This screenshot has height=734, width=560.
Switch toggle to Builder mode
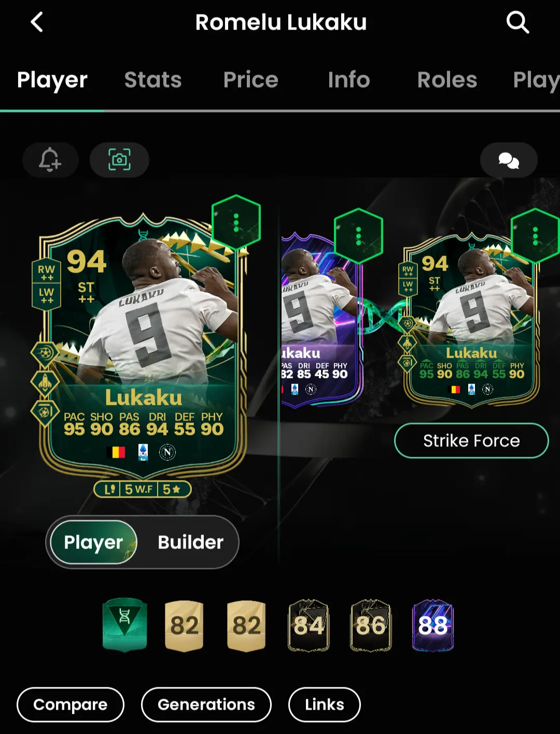[x=190, y=542]
